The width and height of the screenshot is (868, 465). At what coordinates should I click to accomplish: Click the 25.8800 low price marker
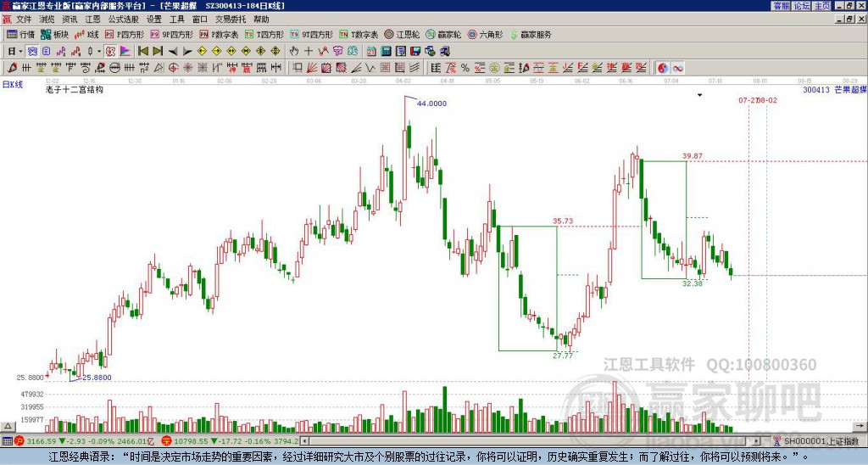(97, 378)
